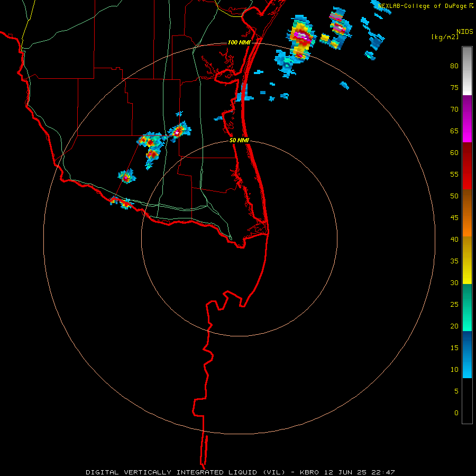Click the 15 value on the scale
The height and width of the screenshot is (476, 476).
click(454, 347)
